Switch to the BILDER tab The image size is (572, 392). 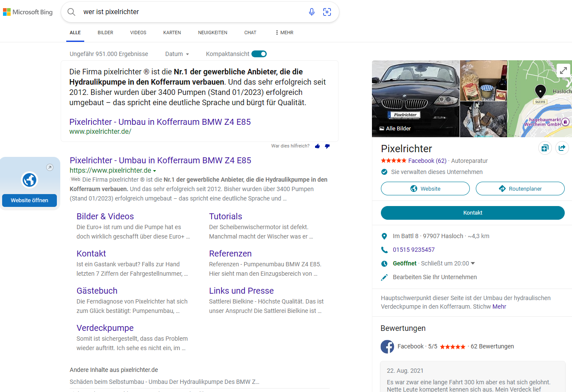(105, 32)
